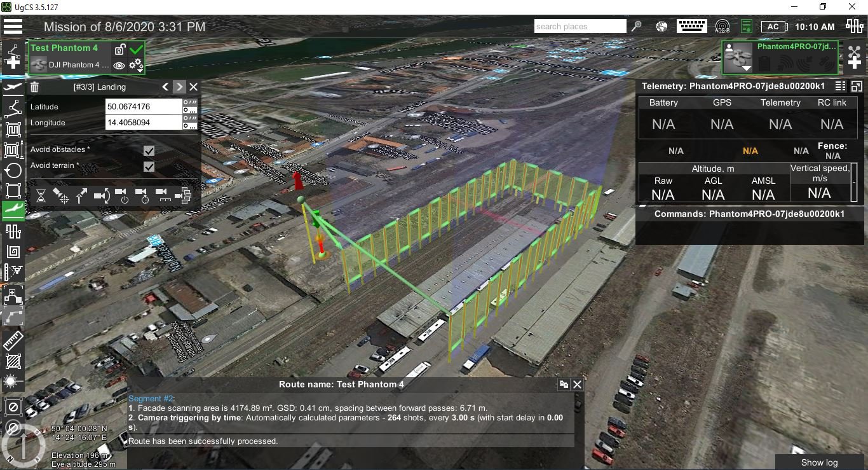The height and width of the screenshot is (470, 868).
Task: Open route settings gear dropdown
Action: tap(136, 66)
